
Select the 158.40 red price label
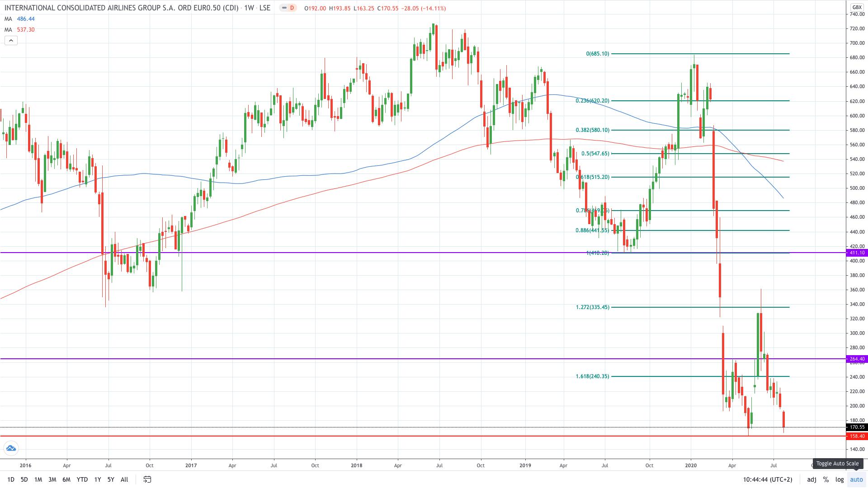click(x=857, y=436)
